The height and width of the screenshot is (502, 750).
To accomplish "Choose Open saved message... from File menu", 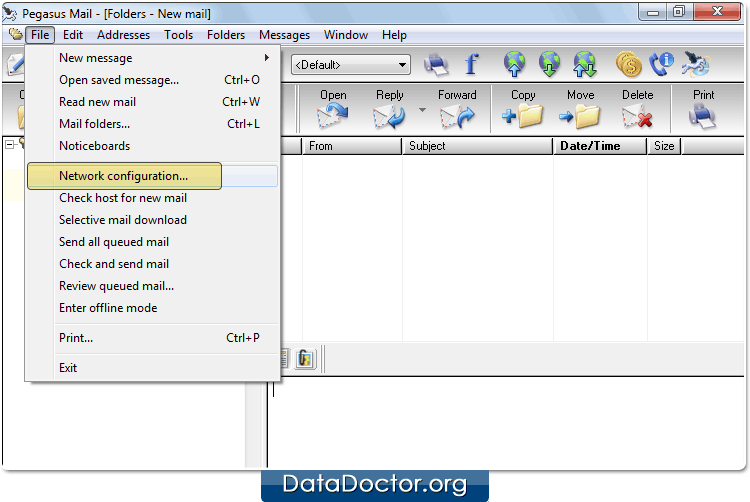I will pyautogui.click(x=153, y=80).
